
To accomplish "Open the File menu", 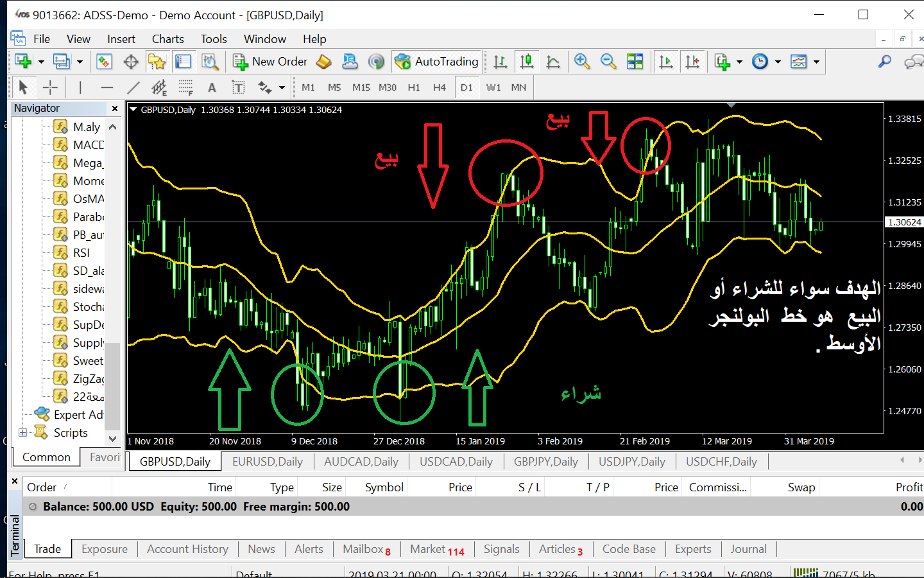I will coord(42,39).
